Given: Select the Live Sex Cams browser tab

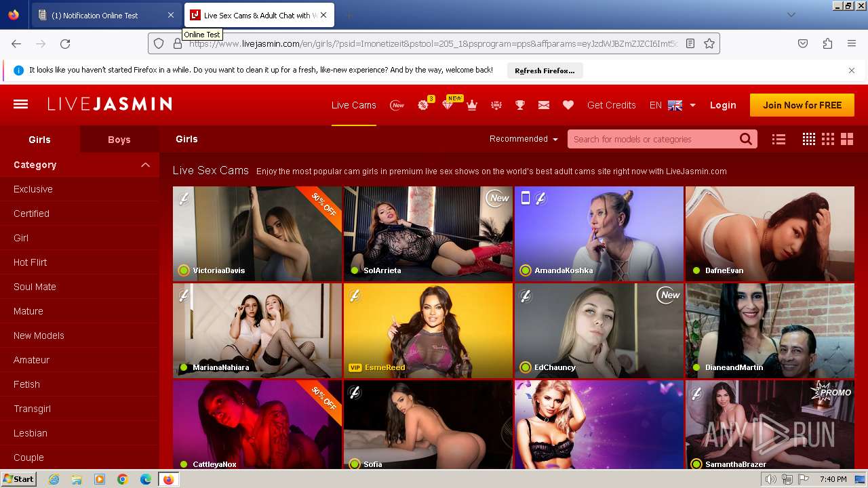Looking at the screenshot, I should pos(258,15).
